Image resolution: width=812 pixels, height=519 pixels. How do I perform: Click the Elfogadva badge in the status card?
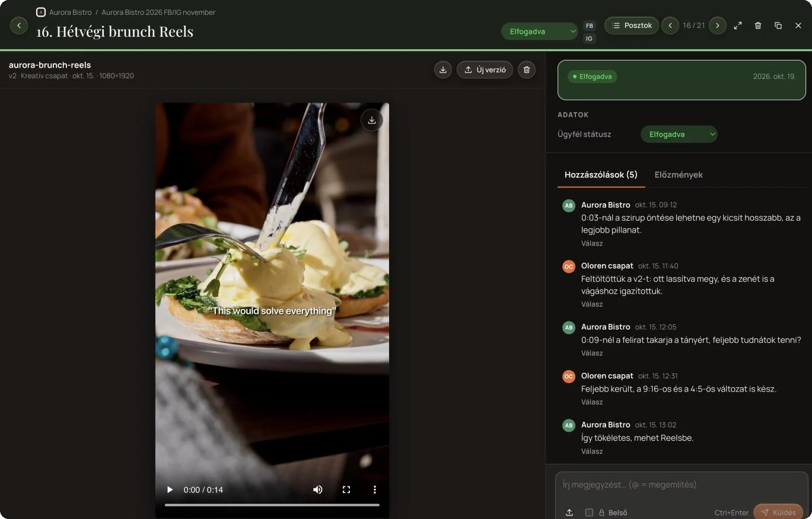(x=593, y=77)
